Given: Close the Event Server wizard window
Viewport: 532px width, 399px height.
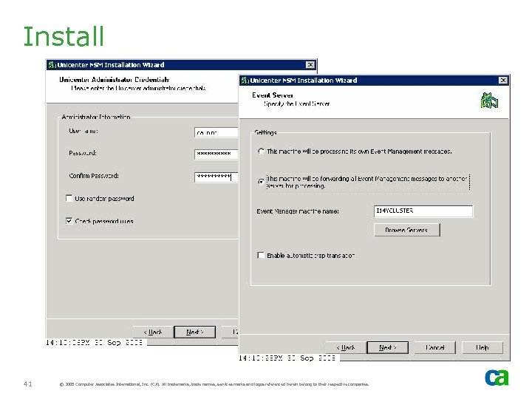Looking at the screenshot, I should [503, 81].
